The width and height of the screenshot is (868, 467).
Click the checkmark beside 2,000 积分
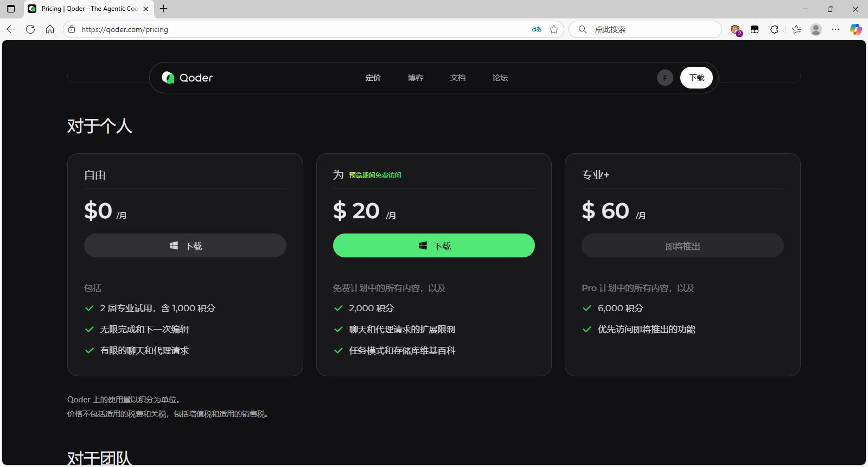coord(338,308)
